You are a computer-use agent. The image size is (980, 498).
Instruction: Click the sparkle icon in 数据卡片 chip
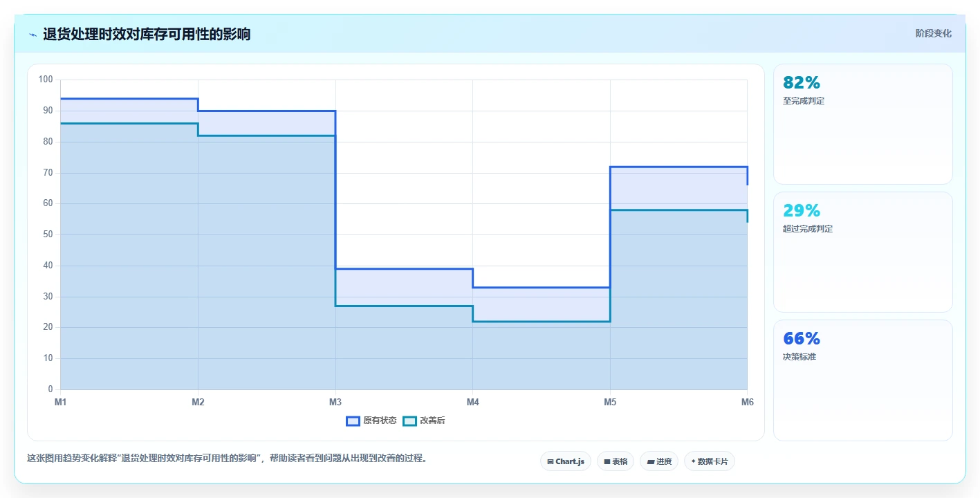point(693,461)
